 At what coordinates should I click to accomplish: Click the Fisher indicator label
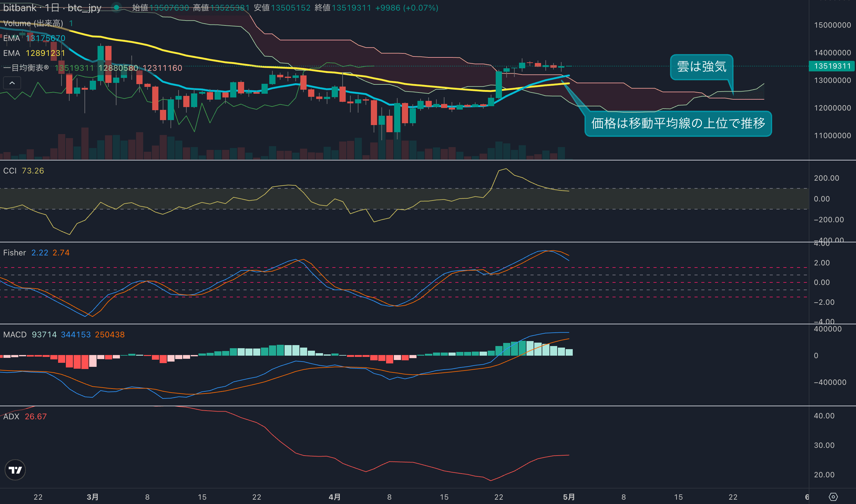pos(15,253)
